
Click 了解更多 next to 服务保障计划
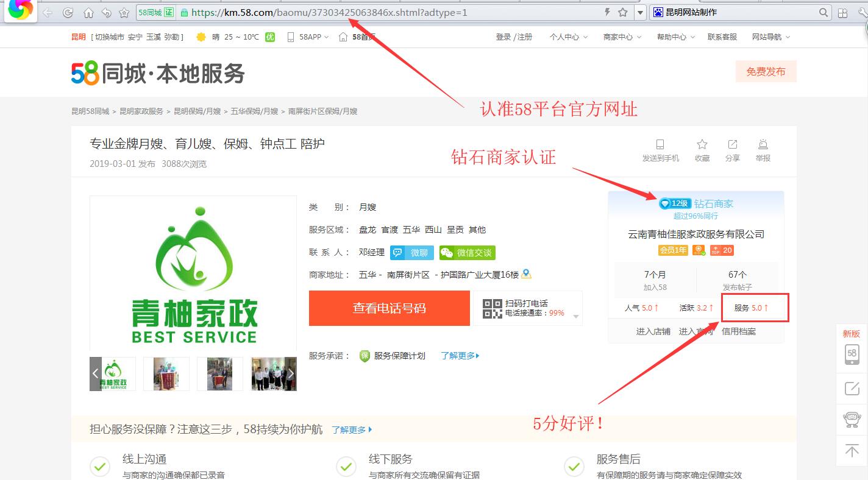pos(460,356)
